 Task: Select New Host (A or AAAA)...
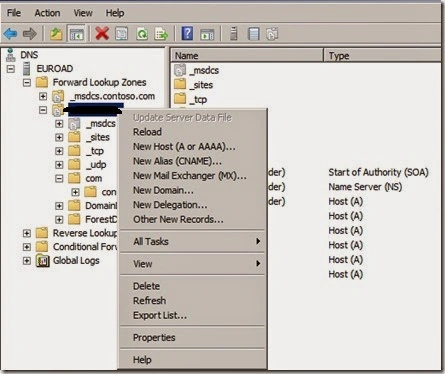(193, 147)
